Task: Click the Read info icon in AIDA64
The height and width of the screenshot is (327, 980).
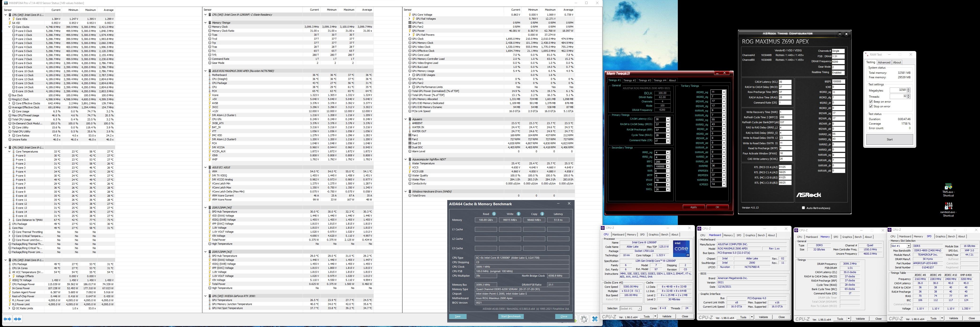Action: [x=494, y=214]
